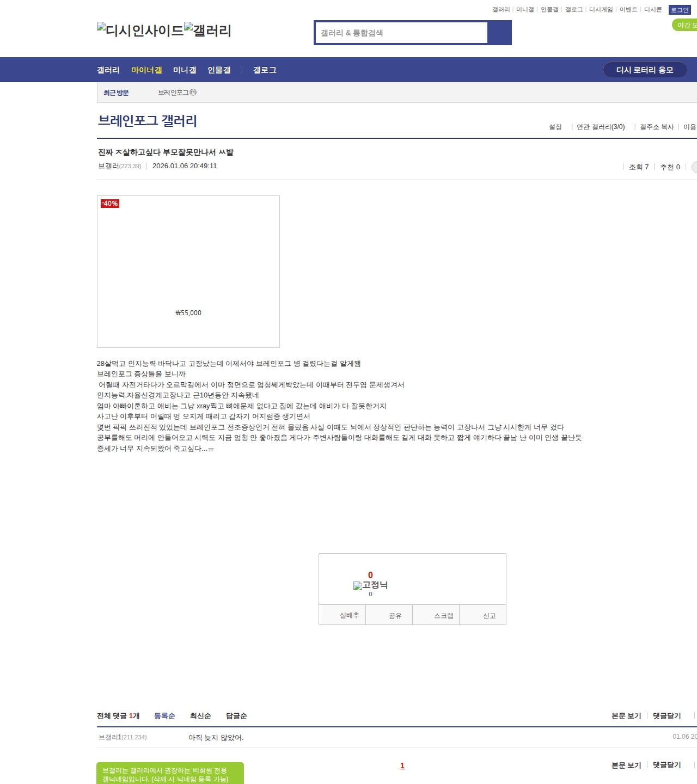Viewport: 697px width, 784px height.
Task: Go to comment page 1
Action: coord(402,765)
